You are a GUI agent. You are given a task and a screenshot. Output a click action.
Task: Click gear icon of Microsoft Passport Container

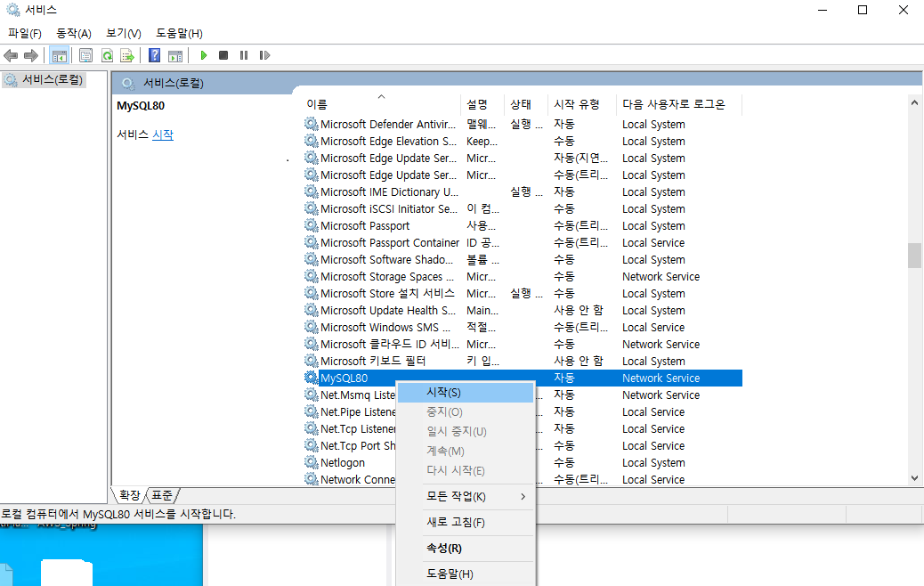click(x=312, y=242)
